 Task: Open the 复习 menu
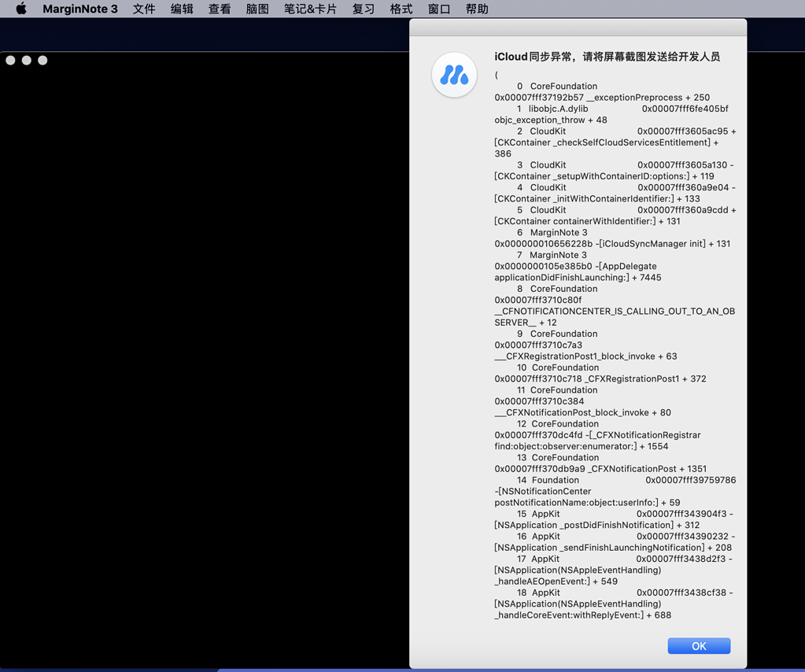tap(363, 9)
